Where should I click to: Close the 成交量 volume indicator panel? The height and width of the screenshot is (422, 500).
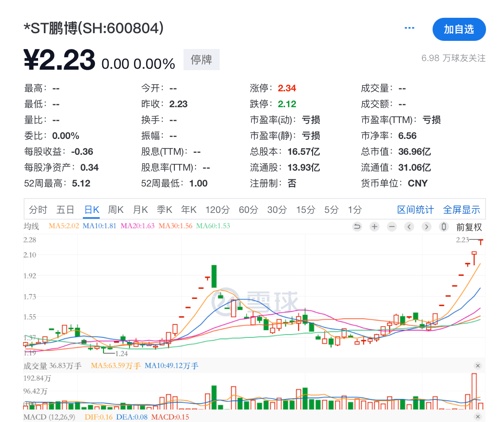[478, 366]
